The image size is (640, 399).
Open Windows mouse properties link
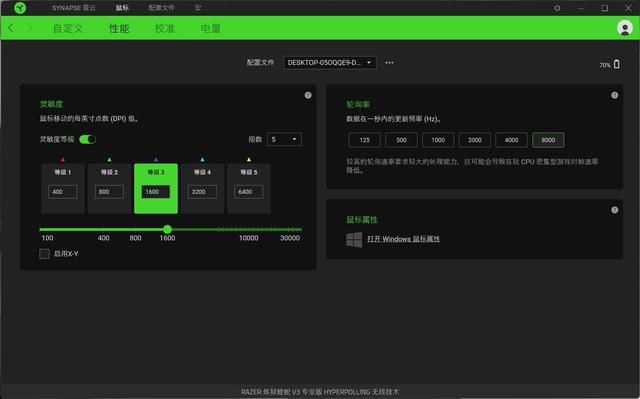point(403,239)
